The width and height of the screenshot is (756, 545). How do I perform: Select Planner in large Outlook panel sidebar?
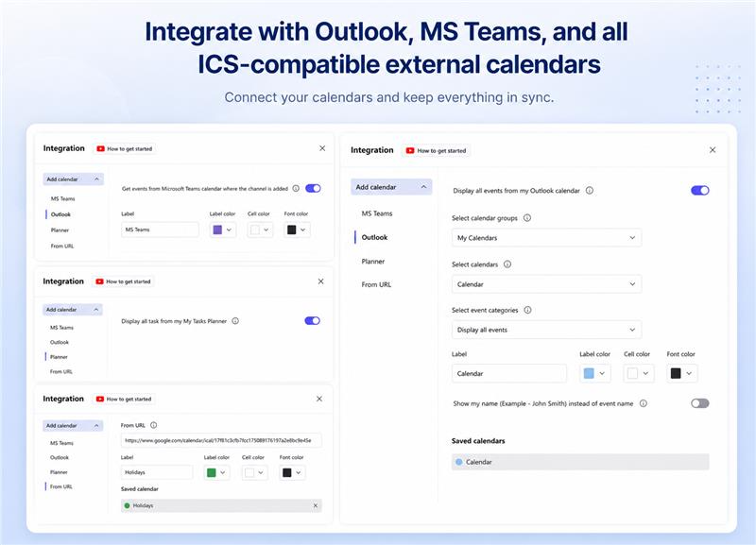(373, 262)
